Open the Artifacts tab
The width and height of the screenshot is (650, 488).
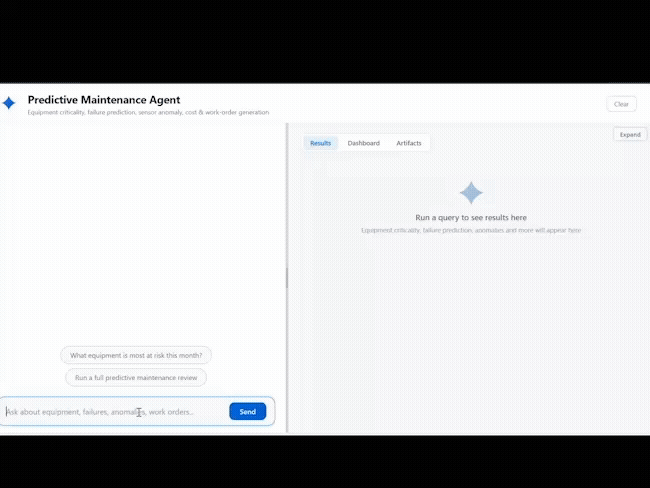coord(409,143)
